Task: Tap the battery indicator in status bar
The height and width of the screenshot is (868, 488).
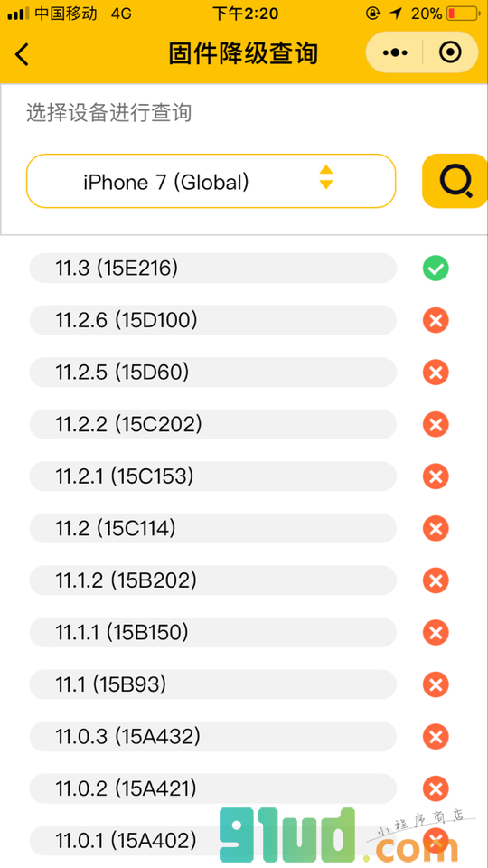Action: pyautogui.click(x=464, y=14)
